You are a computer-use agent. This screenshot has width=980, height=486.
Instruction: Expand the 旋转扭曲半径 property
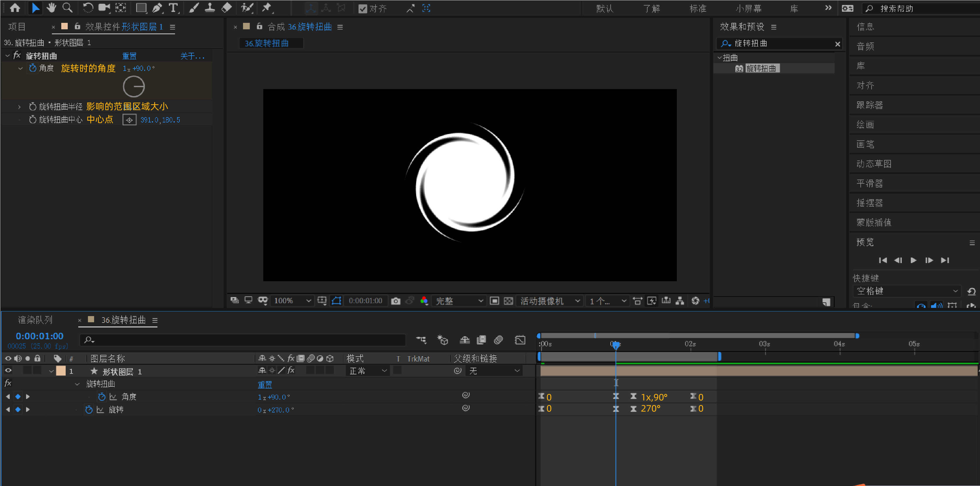point(19,107)
